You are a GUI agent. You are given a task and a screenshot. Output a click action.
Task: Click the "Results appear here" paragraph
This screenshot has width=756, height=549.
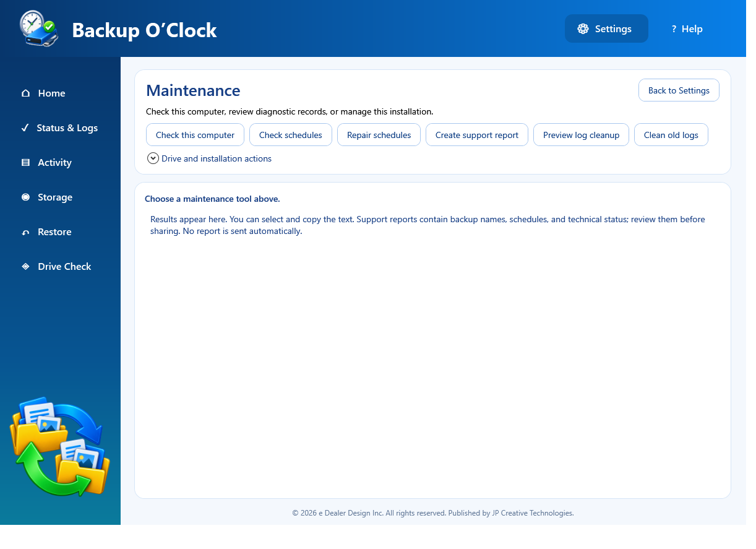click(427, 225)
